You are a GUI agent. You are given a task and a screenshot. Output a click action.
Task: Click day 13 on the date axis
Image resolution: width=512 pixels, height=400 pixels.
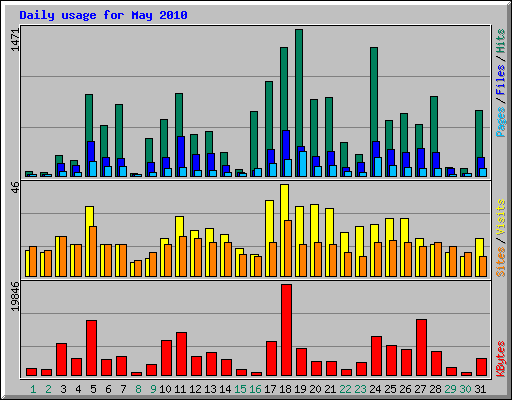[210, 389]
